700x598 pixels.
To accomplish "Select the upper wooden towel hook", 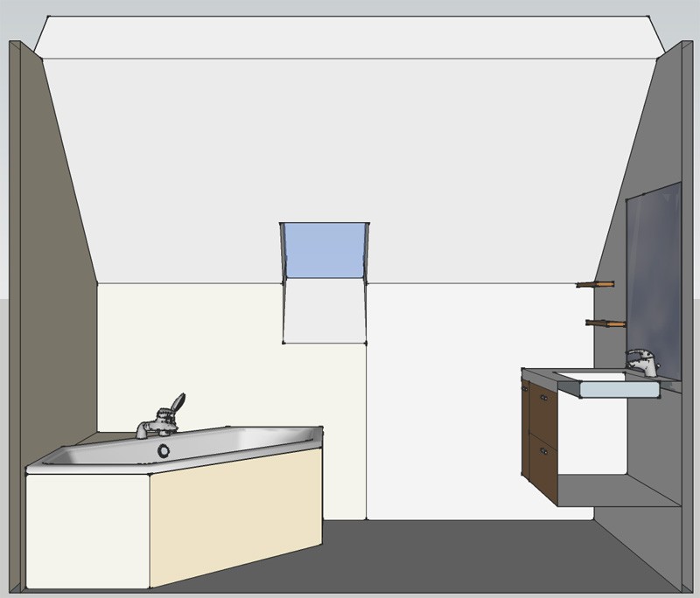I will [x=596, y=284].
